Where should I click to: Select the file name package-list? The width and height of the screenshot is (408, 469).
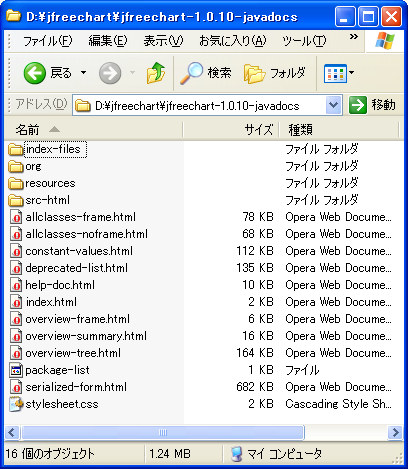click(57, 370)
